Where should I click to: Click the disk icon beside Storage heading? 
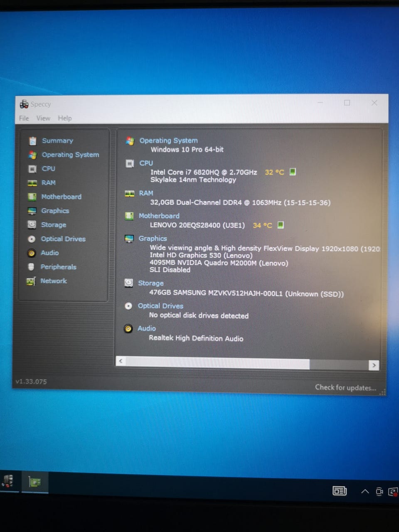pos(129,283)
